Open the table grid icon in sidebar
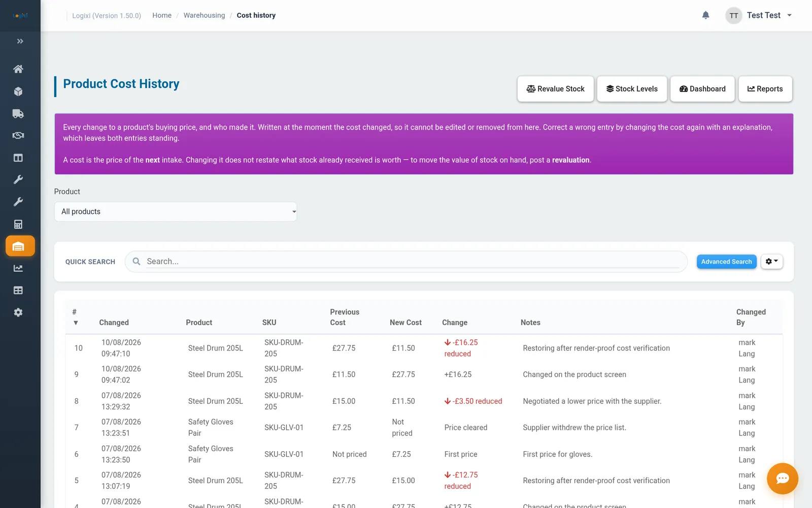This screenshot has width=812, height=508. [18, 291]
